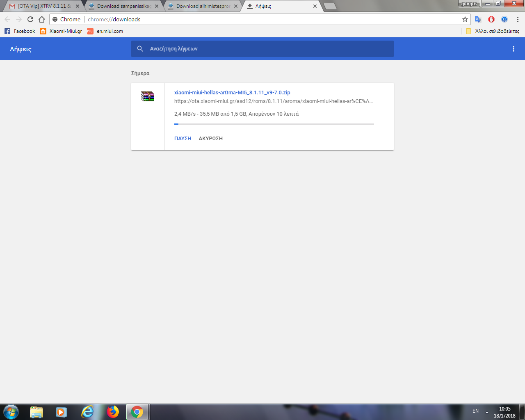Image resolution: width=525 pixels, height=420 pixels.
Task: Switch to the OTA Vip XTRV Gmail tab
Action: (x=41, y=6)
